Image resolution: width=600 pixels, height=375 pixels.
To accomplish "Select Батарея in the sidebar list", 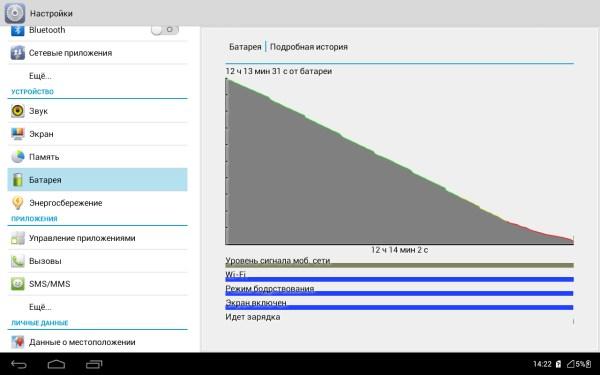I will coord(98,180).
